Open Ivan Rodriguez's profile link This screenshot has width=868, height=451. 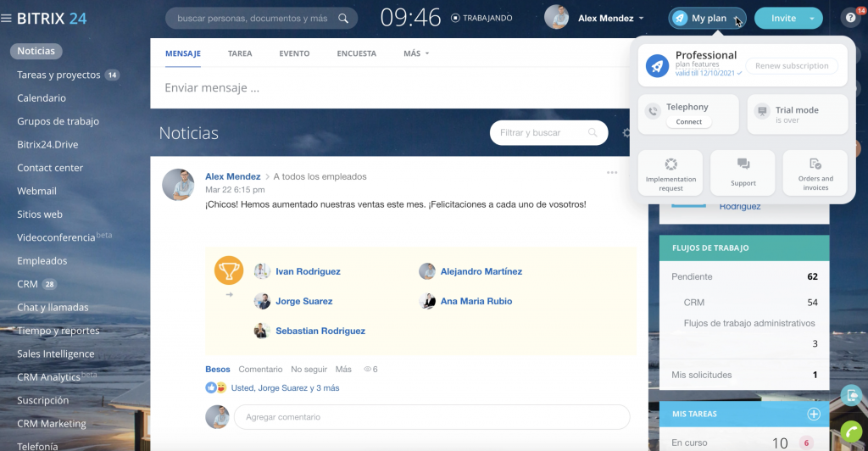pyautogui.click(x=308, y=271)
